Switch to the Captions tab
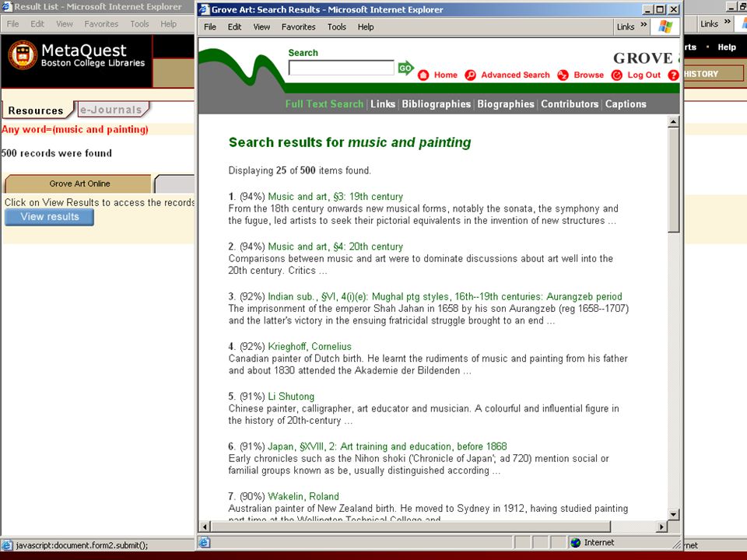This screenshot has width=747, height=560. 626,103
